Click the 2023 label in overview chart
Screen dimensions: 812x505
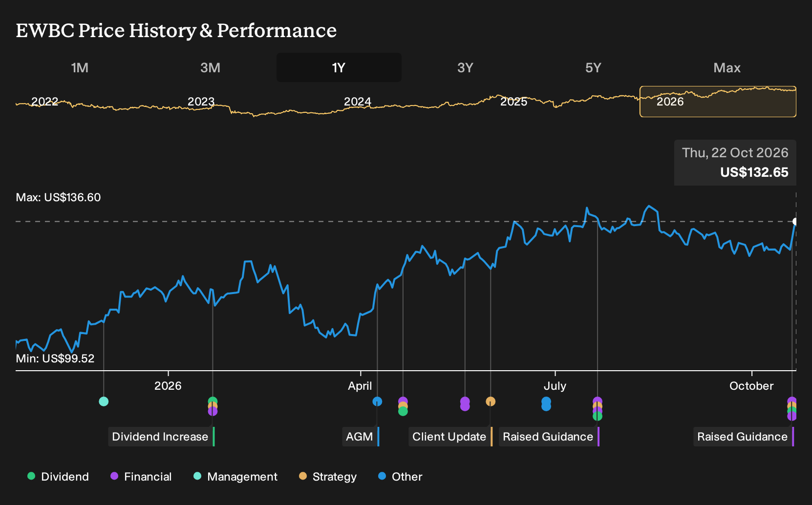[x=201, y=102]
